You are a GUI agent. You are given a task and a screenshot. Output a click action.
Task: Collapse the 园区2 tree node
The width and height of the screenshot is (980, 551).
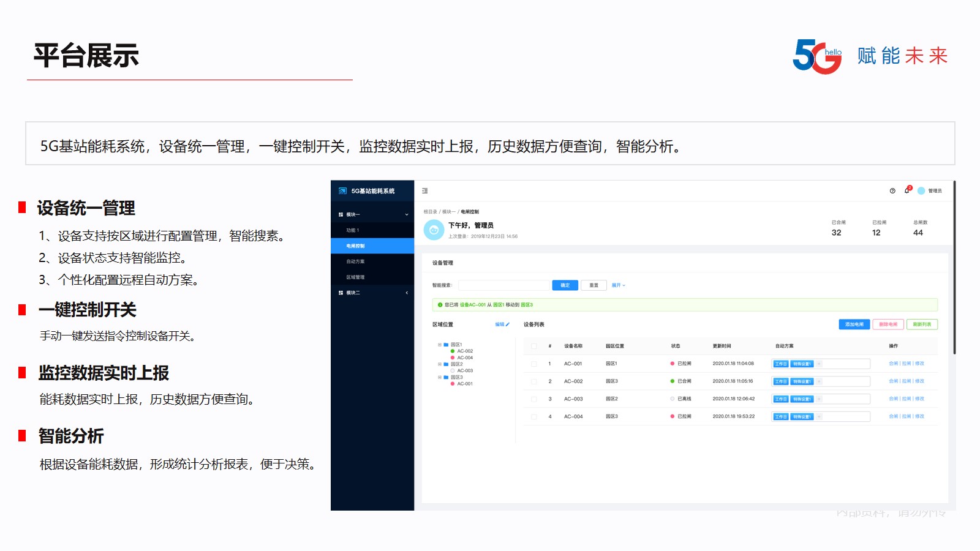click(440, 364)
